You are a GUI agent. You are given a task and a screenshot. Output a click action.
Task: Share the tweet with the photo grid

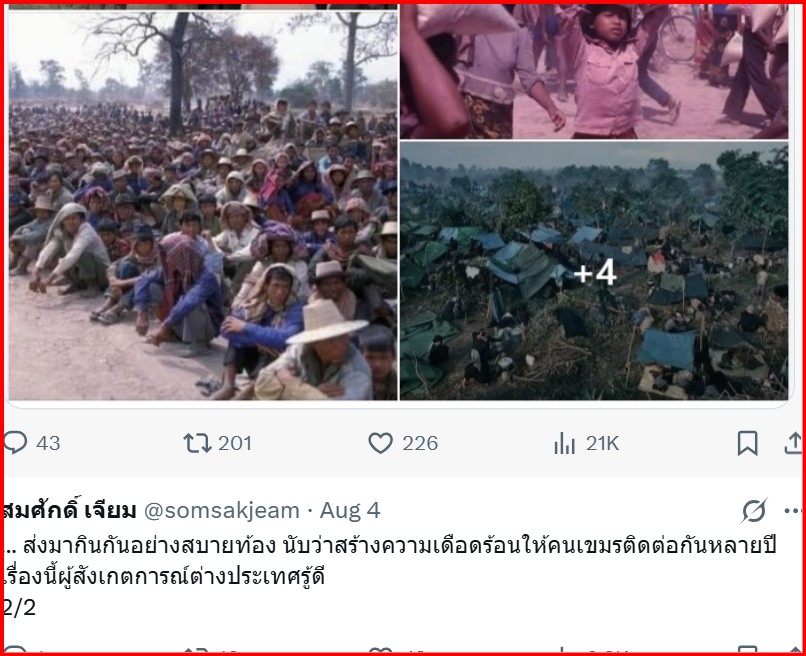coord(793,443)
